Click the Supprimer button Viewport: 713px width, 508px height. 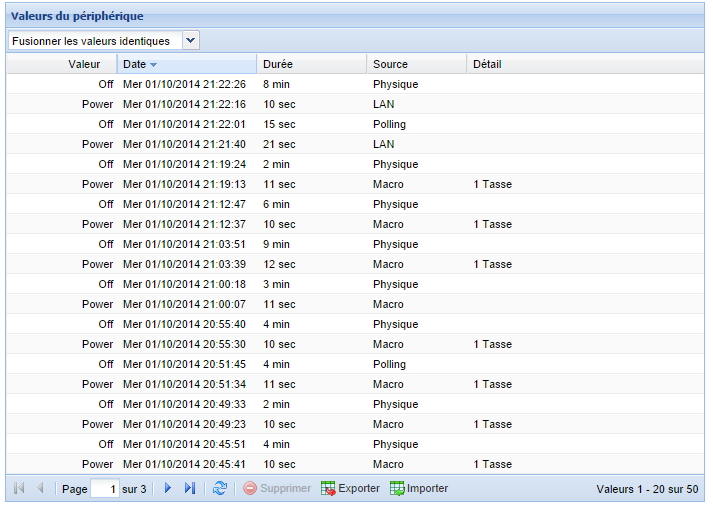[x=277, y=488]
